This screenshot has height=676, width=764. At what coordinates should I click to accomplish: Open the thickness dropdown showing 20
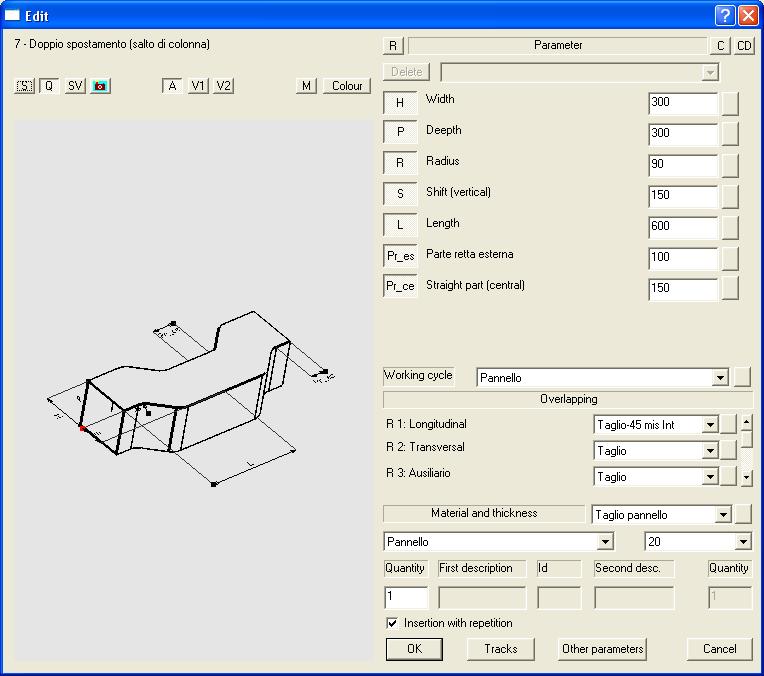(x=742, y=542)
